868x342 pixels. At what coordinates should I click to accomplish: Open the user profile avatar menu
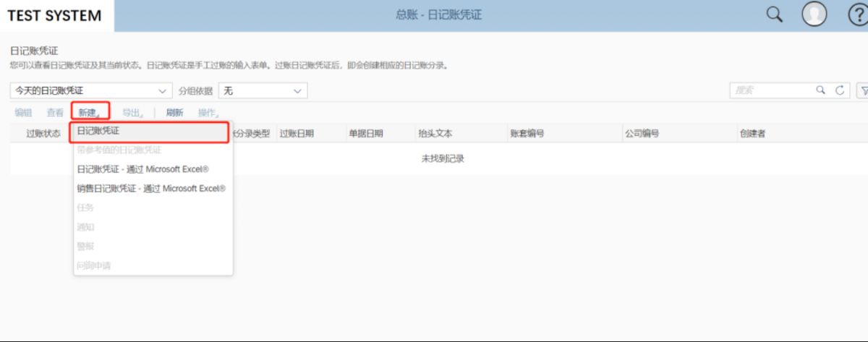(814, 15)
